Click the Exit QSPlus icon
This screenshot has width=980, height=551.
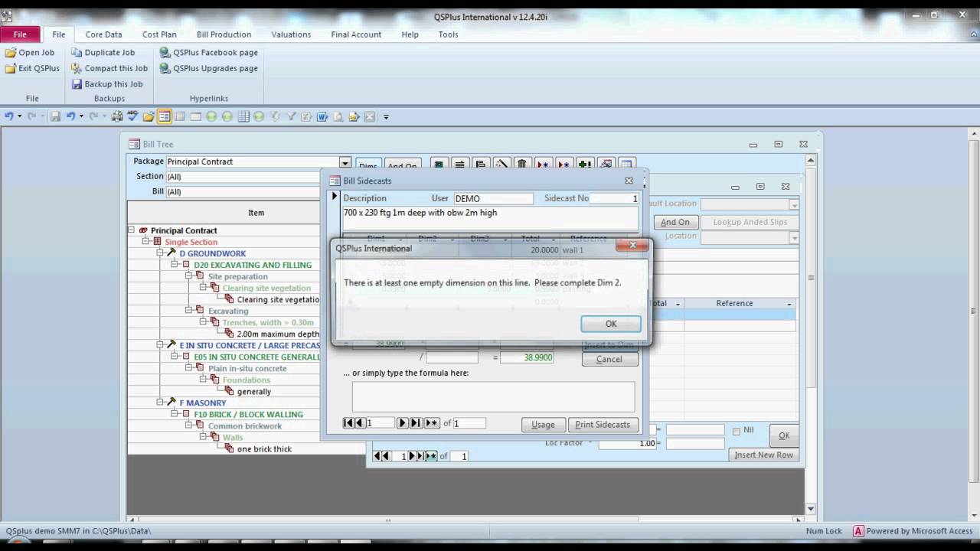tap(11, 68)
